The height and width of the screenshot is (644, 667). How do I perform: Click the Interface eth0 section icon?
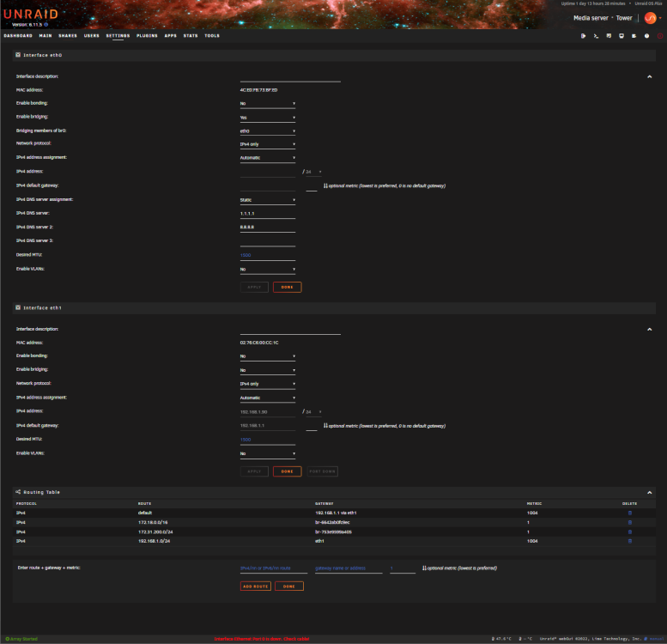18,55
